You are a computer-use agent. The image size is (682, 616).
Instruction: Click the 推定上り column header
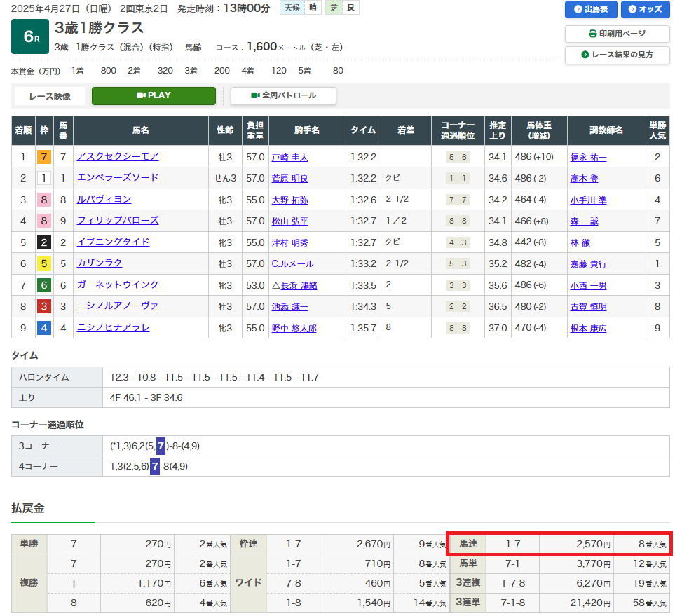(498, 130)
